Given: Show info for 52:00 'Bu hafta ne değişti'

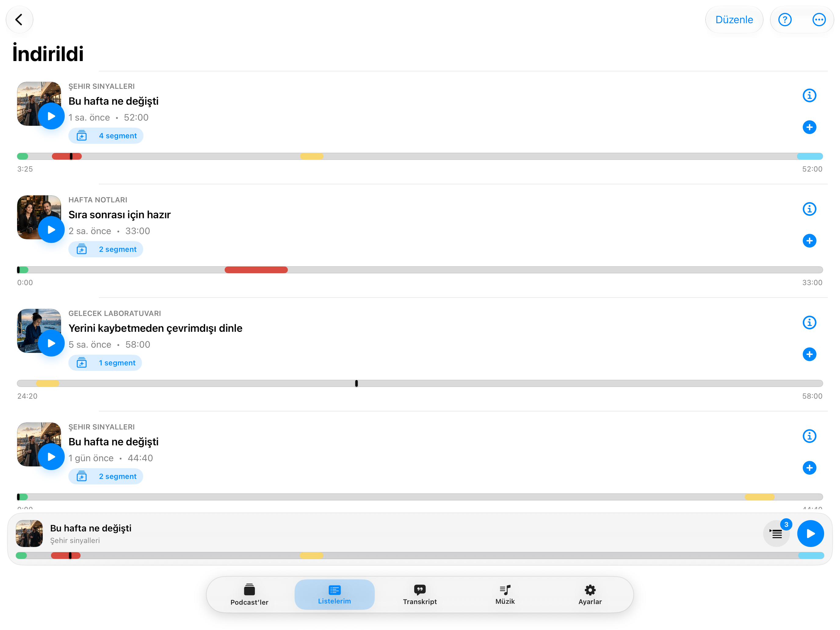Looking at the screenshot, I should pyautogui.click(x=809, y=96).
